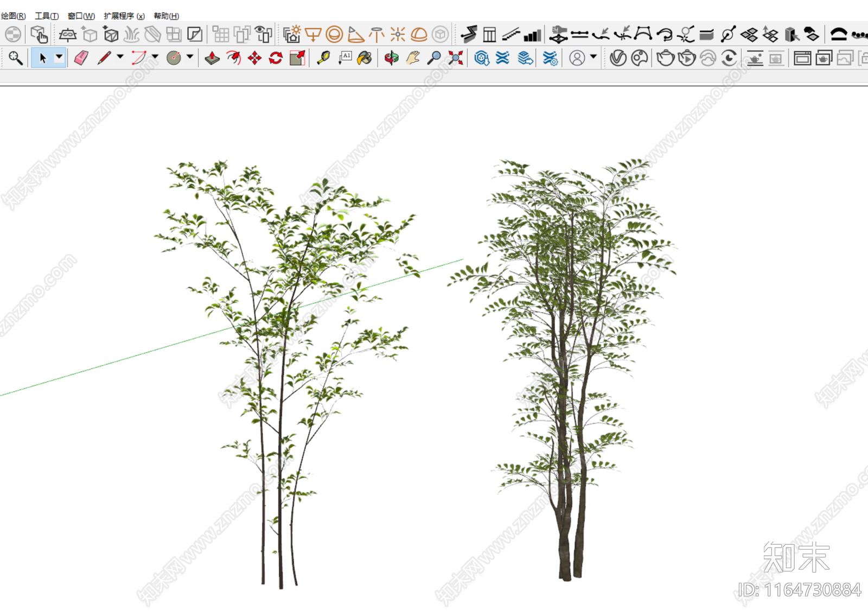Select the Follow Me tool

(x=233, y=58)
